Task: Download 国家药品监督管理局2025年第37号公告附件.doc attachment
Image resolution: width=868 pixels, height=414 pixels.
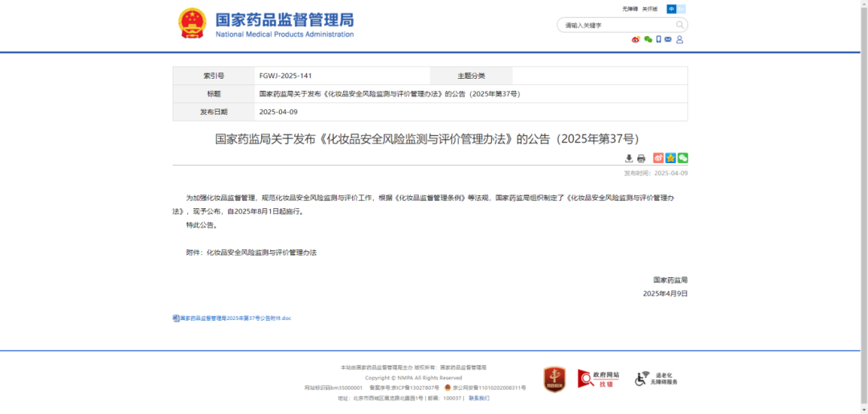Action: (235, 318)
